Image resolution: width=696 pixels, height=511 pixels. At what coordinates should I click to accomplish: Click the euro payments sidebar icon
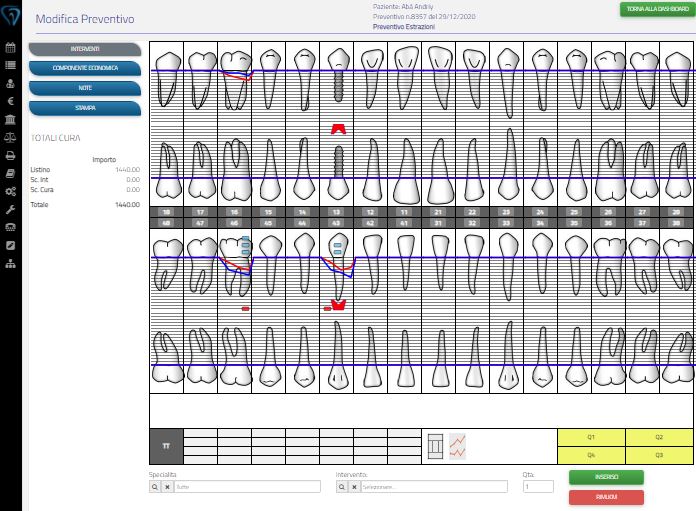10,101
